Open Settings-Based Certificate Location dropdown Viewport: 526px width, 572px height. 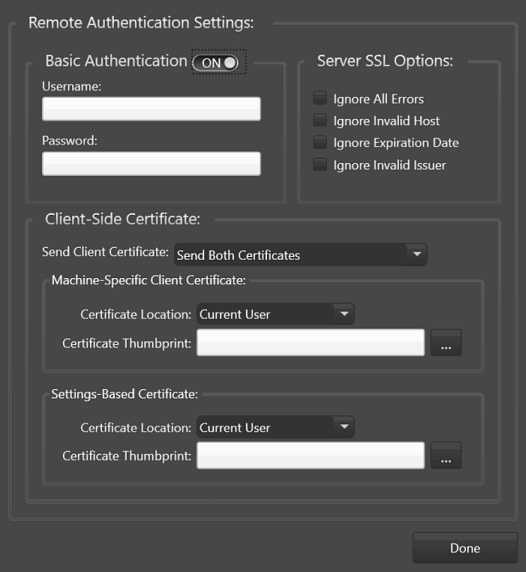click(x=275, y=427)
